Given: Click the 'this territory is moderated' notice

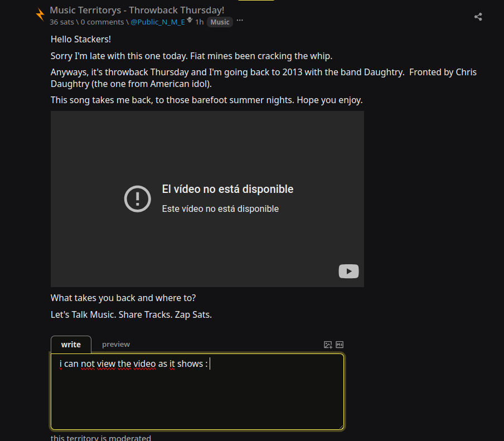Looking at the screenshot, I should (x=100, y=438).
